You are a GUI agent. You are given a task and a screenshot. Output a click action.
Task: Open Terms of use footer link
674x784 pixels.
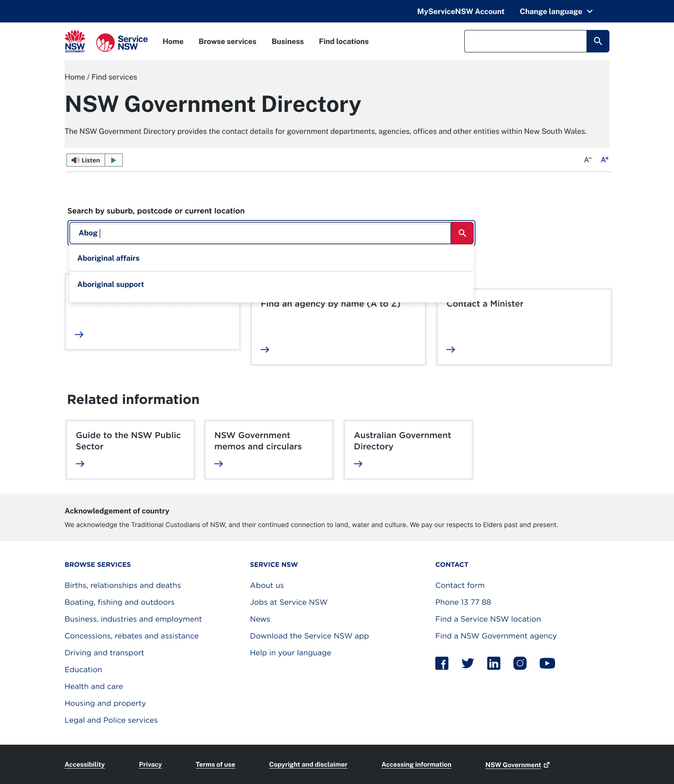tap(215, 764)
